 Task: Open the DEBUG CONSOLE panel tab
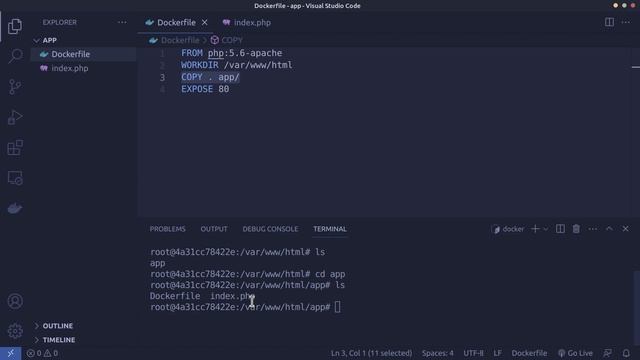(270, 229)
